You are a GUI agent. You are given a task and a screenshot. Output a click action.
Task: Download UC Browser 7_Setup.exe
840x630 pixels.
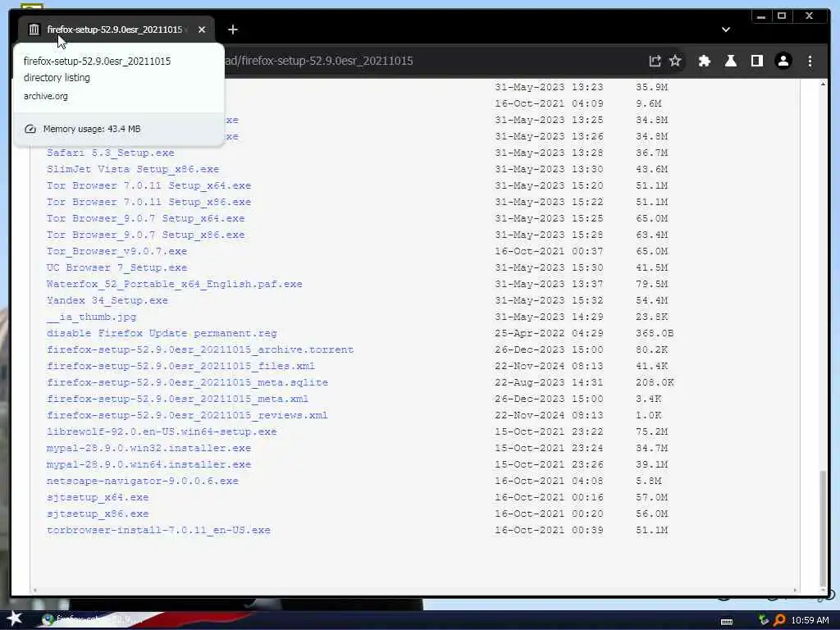click(x=116, y=268)
